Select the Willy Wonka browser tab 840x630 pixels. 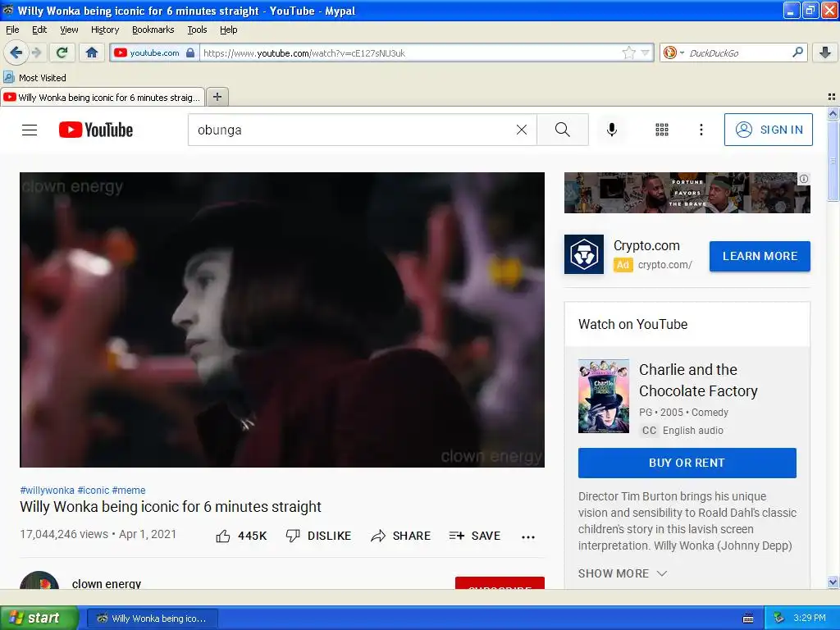click(103, 97)
